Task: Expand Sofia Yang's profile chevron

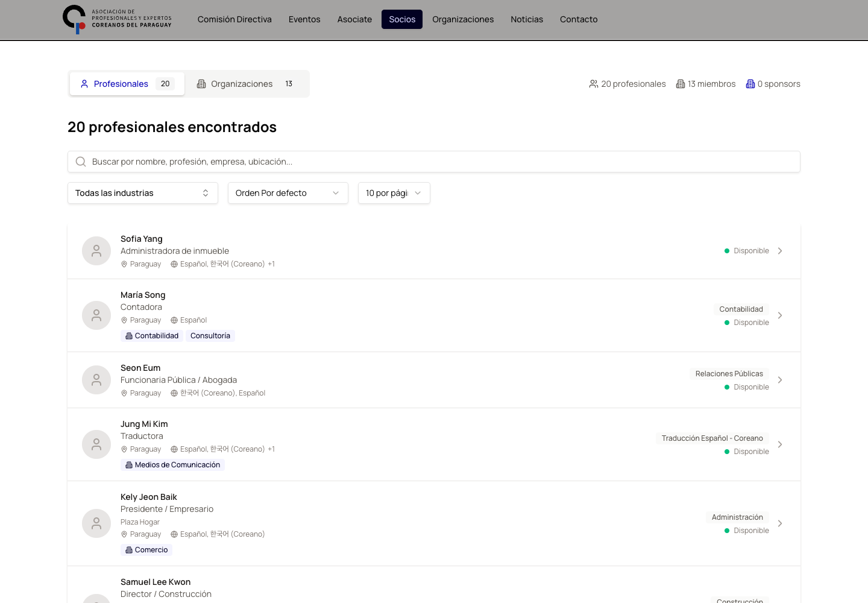Action: (780, 251)
